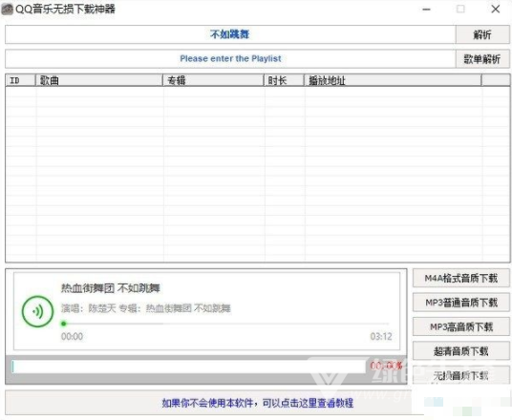Sort by the 时长 column header
This screenshot has width=512, height=420.
pyautogui.click(x=284, y=80)
